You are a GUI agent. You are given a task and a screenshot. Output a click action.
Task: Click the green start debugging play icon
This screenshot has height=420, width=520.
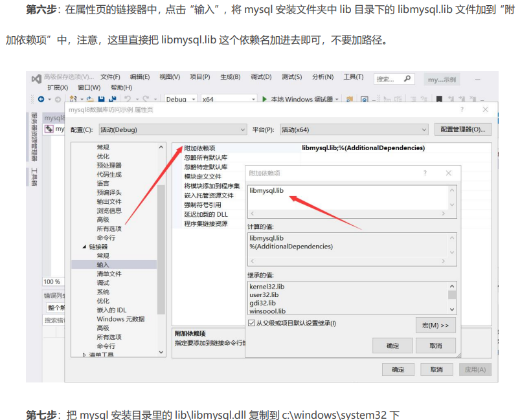264,99
